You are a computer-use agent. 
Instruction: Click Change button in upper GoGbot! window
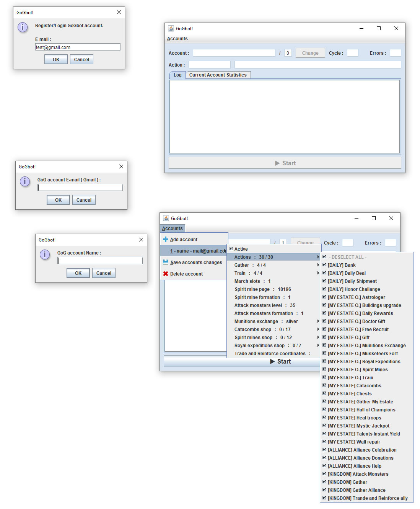click(x=310, y=53)
